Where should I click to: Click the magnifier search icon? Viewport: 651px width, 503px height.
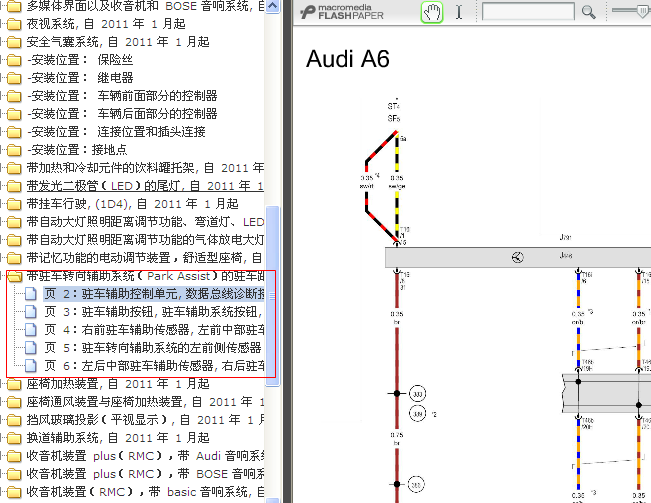[588, 12]
